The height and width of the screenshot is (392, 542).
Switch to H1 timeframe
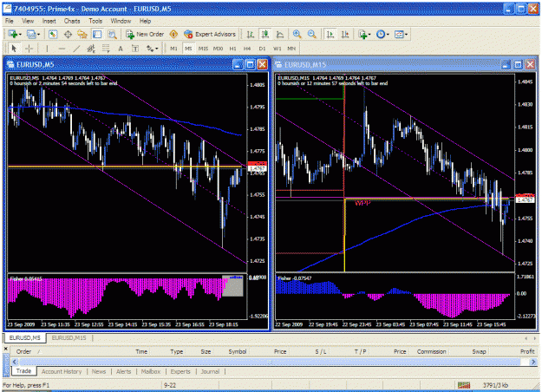(232, 49)
